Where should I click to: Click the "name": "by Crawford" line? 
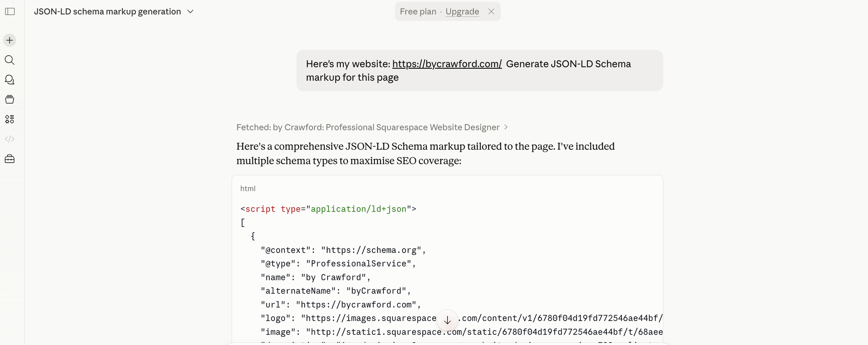316,277
